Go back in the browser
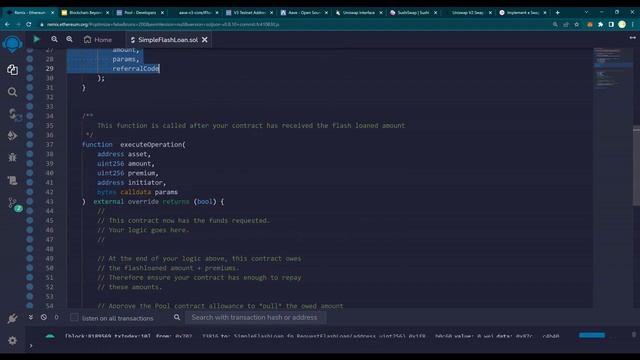The width and height of the screenshot is (640, 360). tap(7, 24)
